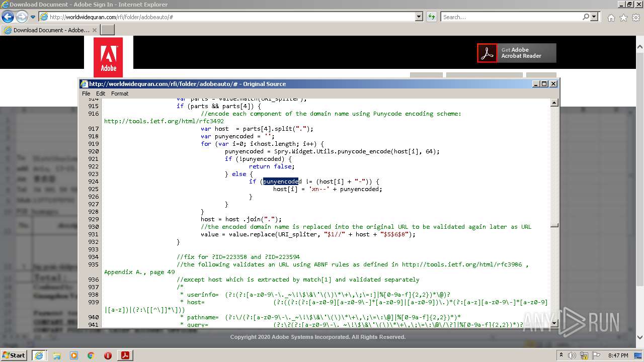Open media player taskbar icon
Screen dimensions: 644x362
(x=73, y=355)
